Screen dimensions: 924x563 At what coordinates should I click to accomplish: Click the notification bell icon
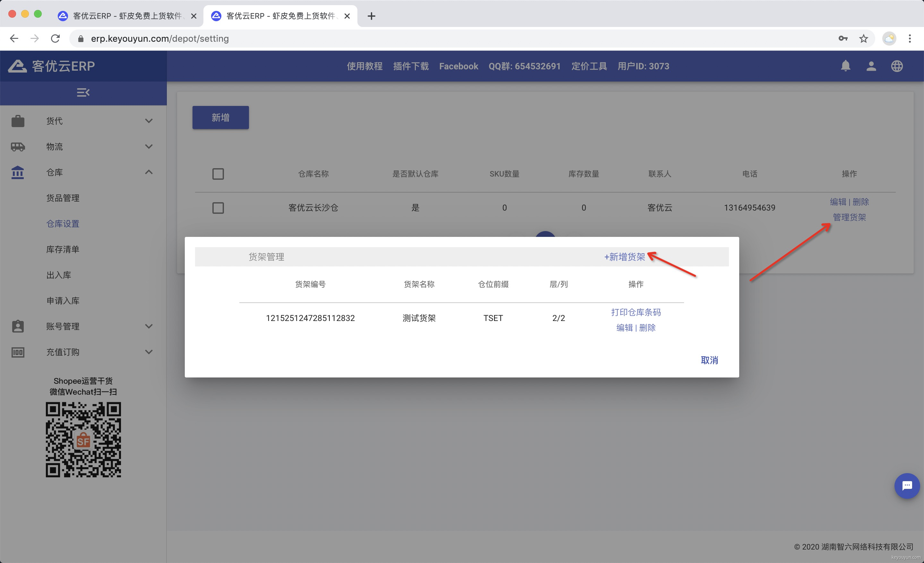pos(845,66)
